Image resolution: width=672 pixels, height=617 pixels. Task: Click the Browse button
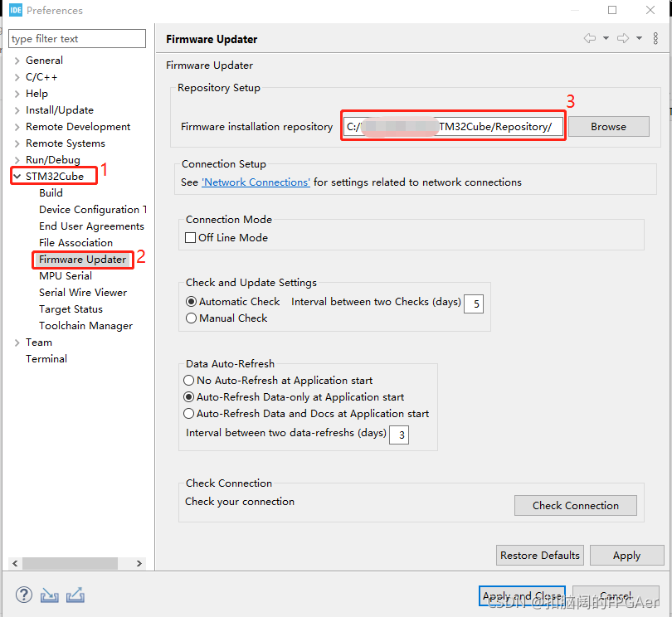click(609, 126)
